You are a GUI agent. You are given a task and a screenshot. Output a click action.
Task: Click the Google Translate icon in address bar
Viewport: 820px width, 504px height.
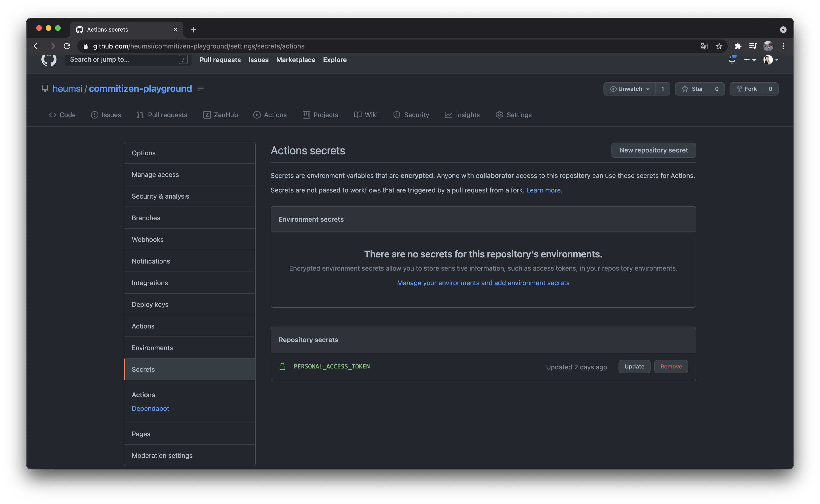tap(704, 46)
